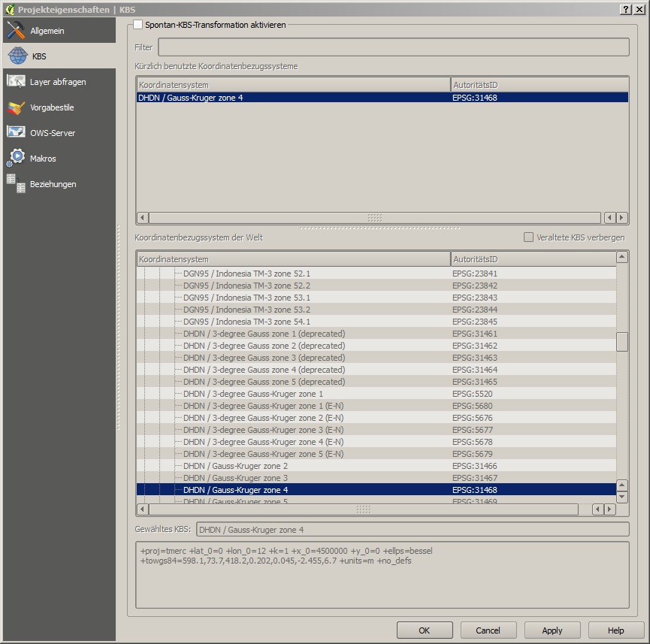Open the Layer abfragen icon
The width and height of the screenshot is (650, 644).
tap(17, 81)
